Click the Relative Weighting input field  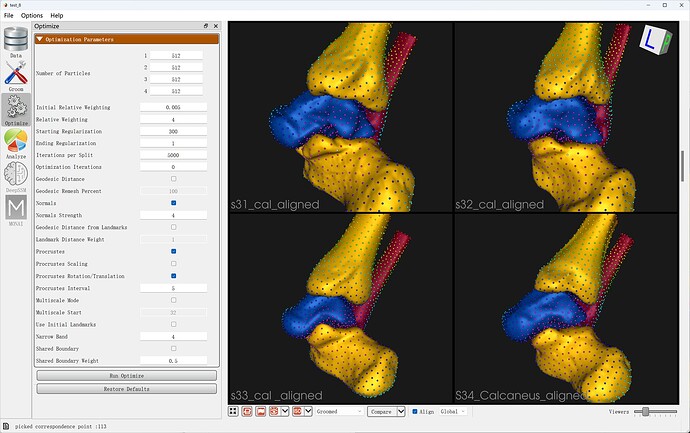[173, 120]
